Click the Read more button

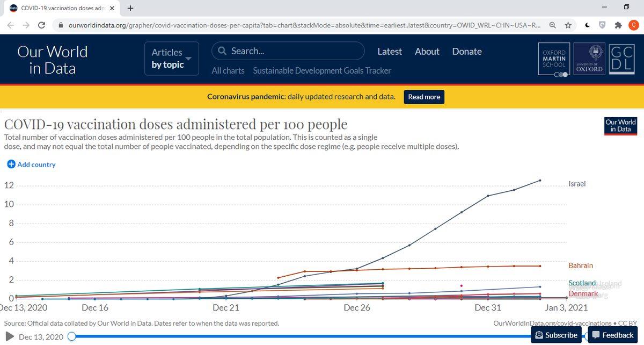point(424,97)
